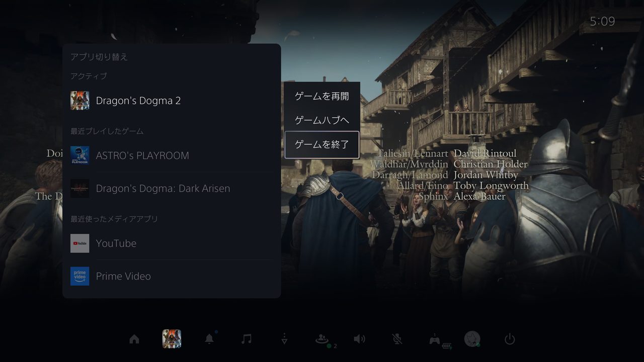Image resolution: width=644 pixels, height=362 pixels.
Task: Open the Downloads/Uploads icon
Action: 284,339
